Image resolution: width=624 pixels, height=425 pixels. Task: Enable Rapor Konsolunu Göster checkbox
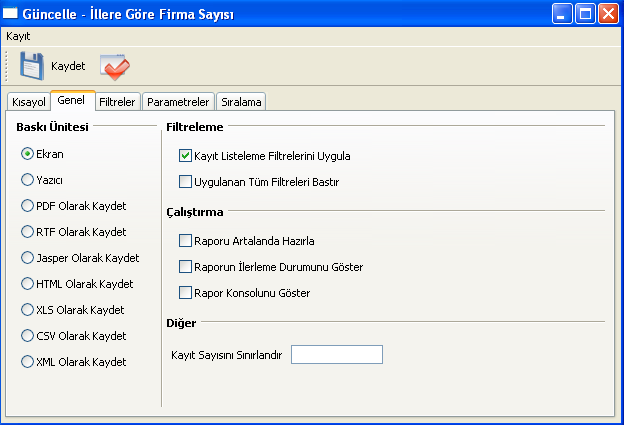[185, 293]
